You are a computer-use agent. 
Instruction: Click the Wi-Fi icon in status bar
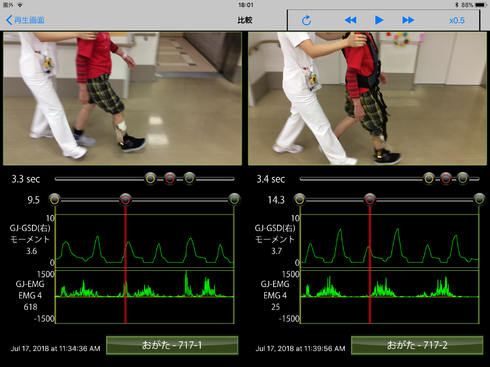(x=20, y=5)
